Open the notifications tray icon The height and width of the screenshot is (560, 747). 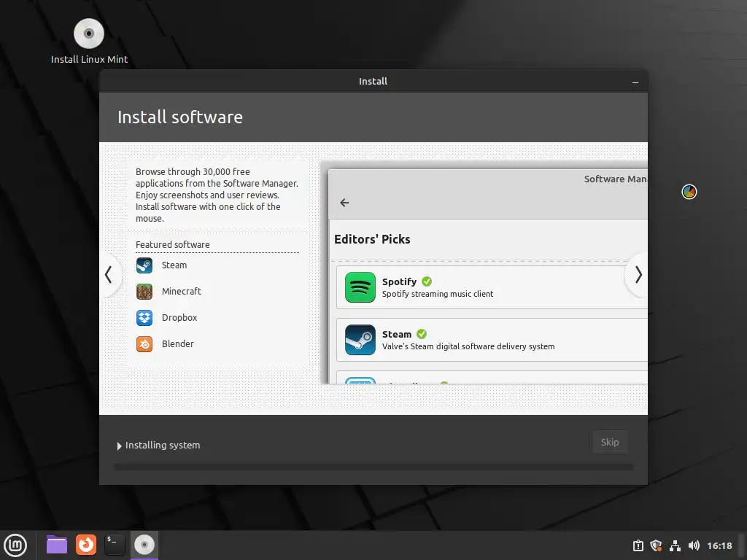(638, 545)
